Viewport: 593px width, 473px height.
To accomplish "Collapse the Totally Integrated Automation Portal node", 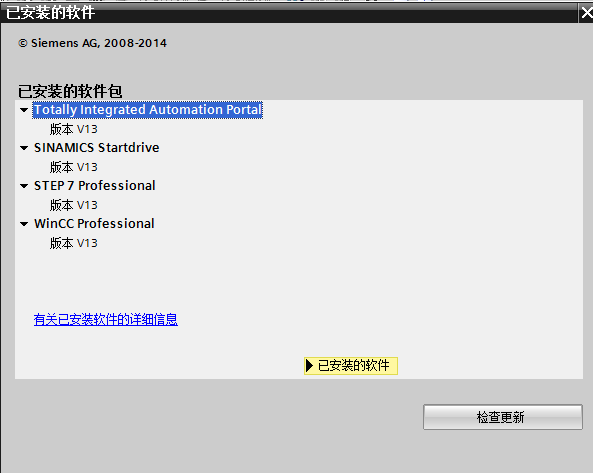I will [24, 110].
